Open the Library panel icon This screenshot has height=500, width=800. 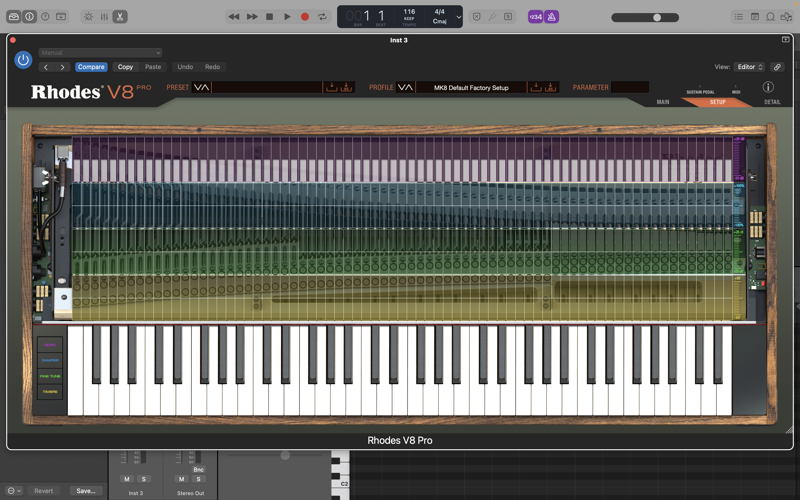click(14, 17)
